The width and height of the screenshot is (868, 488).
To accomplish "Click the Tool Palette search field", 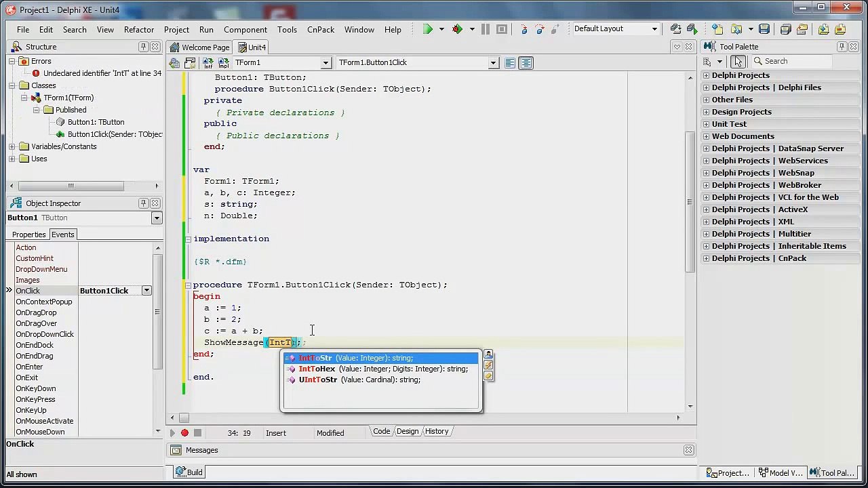I will (791, 61).
